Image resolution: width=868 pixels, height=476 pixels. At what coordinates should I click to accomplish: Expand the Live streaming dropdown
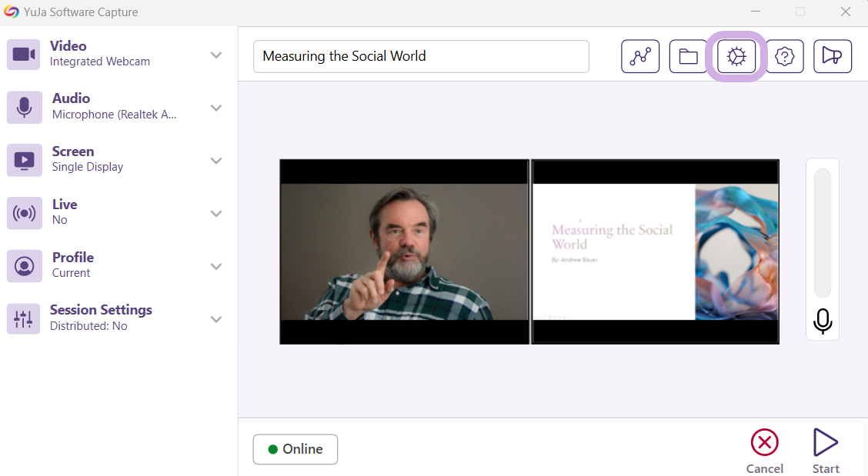point(216,214)
